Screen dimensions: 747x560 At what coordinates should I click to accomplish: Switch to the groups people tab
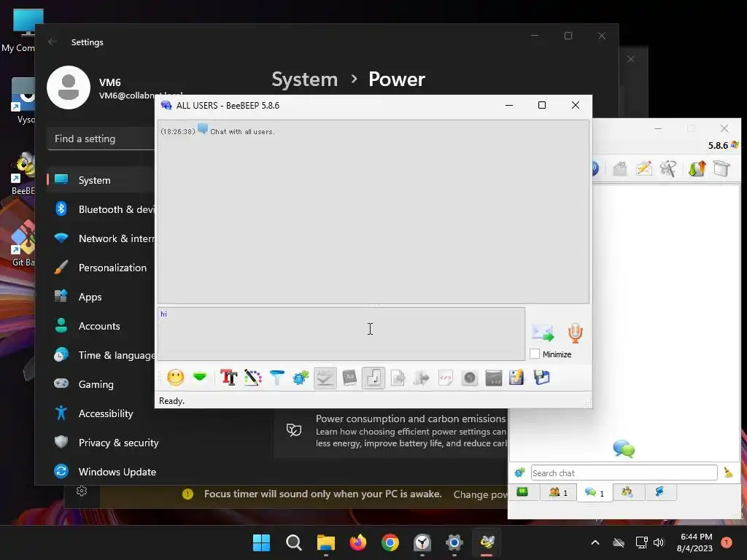pos(627,492)
